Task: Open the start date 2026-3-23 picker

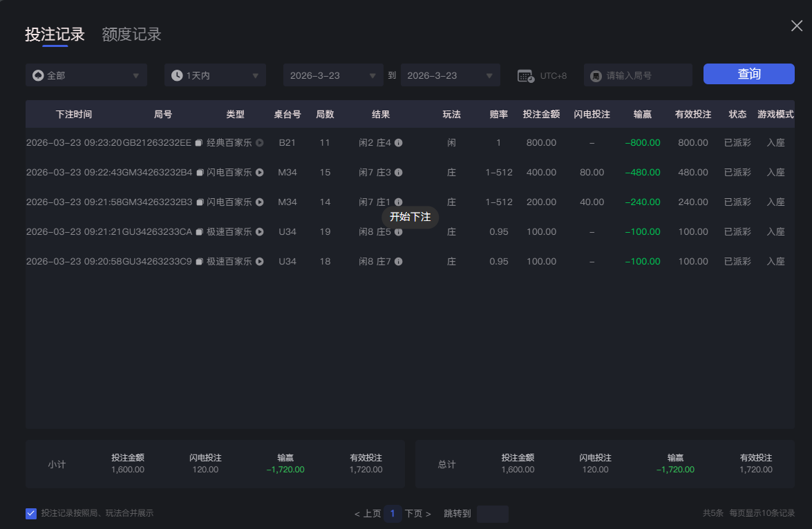Action: pos(332,75)
